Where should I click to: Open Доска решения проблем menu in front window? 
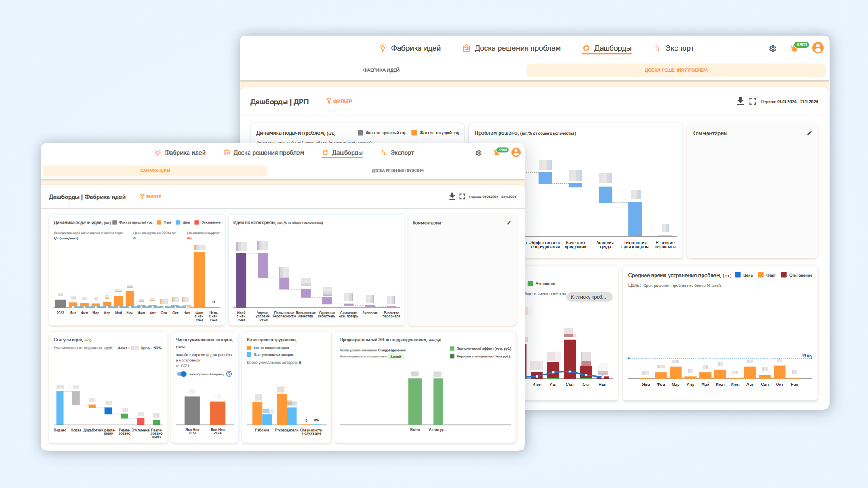(x=269, y=153)
